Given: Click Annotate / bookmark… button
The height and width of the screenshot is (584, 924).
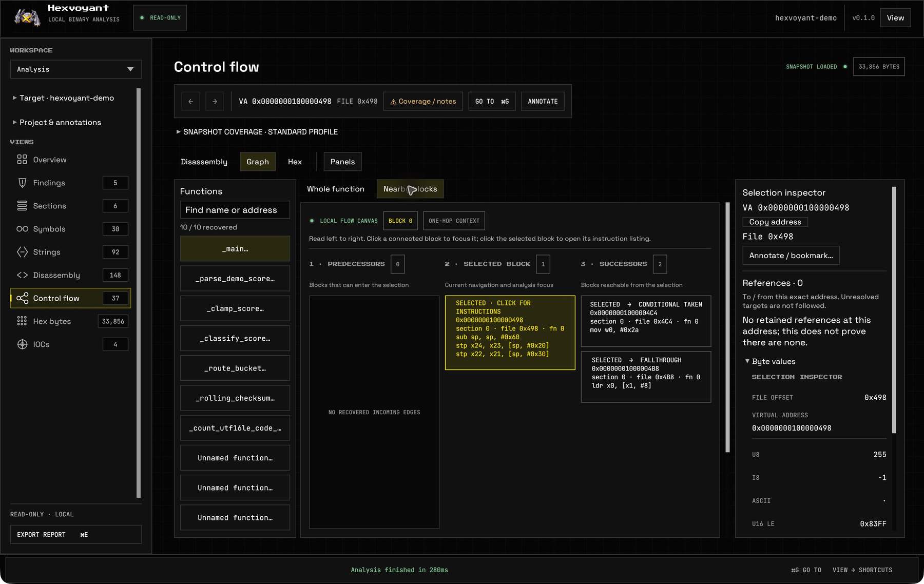Looking at the screenshot, I should [x=791, y=256].
